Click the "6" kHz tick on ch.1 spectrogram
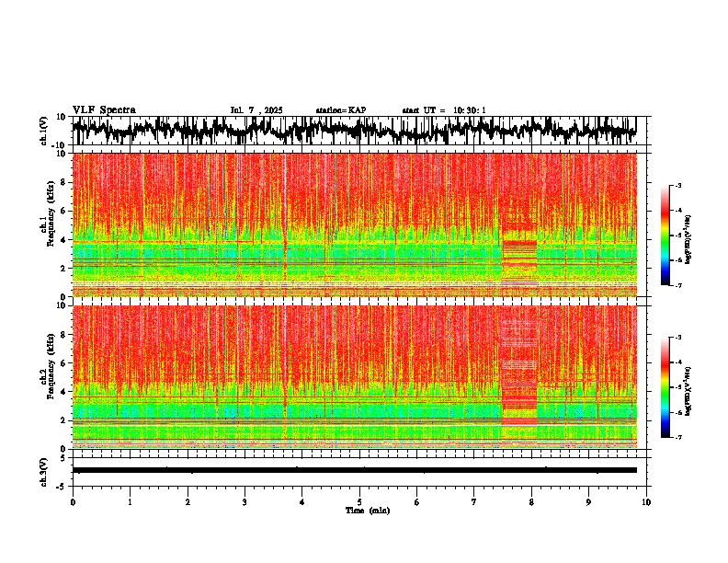This screenshot has width=728, height=563. click(x=64, y=211)
